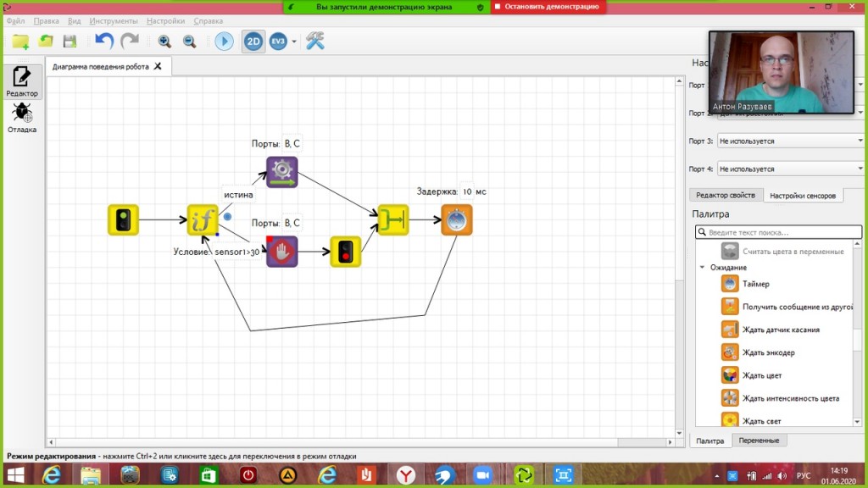Create a new project via folder icon
The width and height of the screenshot is (868, 488).
click(x=20, y=41)
